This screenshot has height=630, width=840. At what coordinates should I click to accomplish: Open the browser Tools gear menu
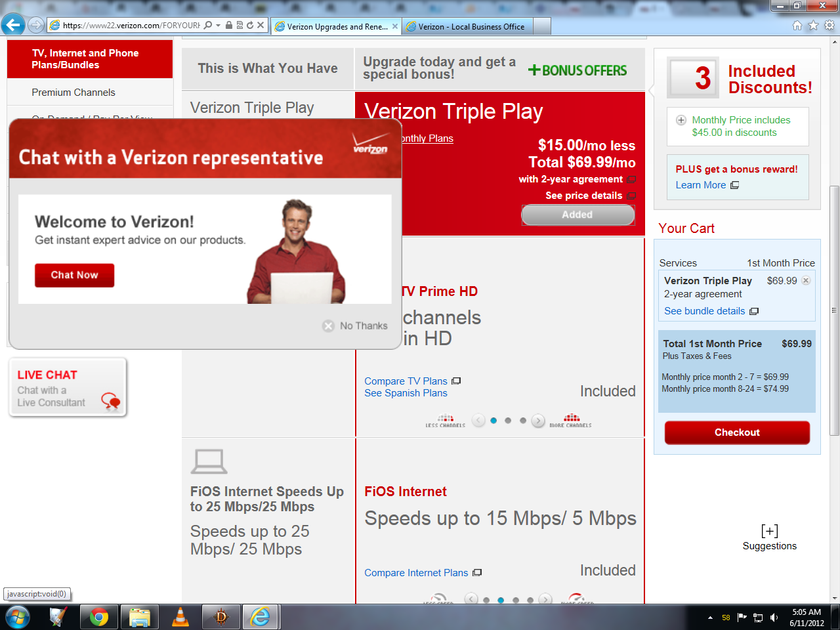tap(829, 26)
